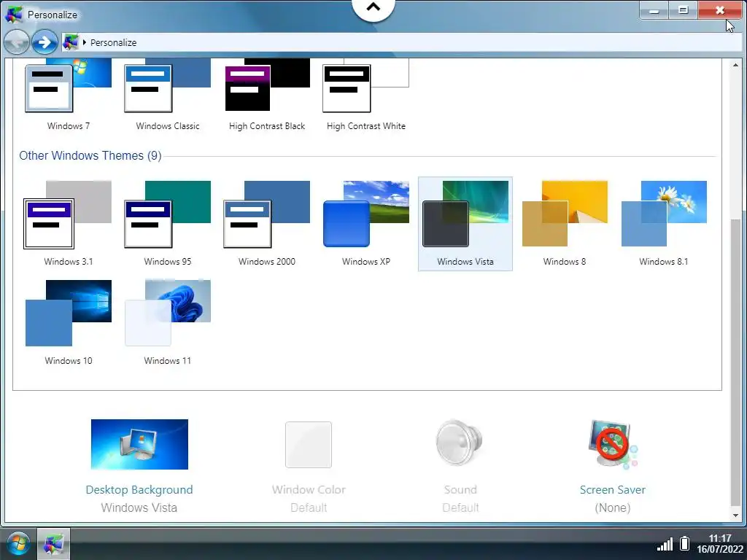Choose the High Contrast Black theme
This screenshot has width=747, height=560.
click(267, 96)
